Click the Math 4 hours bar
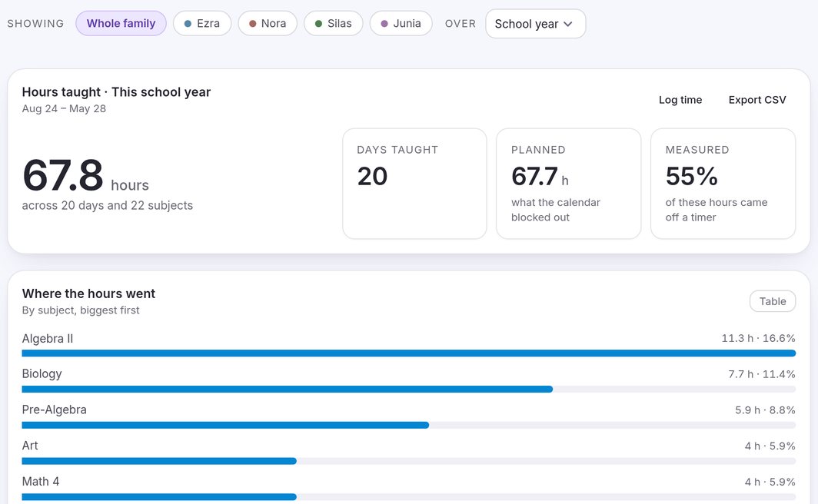This screenshot has width=818, height=504. [x=408, y=497]
